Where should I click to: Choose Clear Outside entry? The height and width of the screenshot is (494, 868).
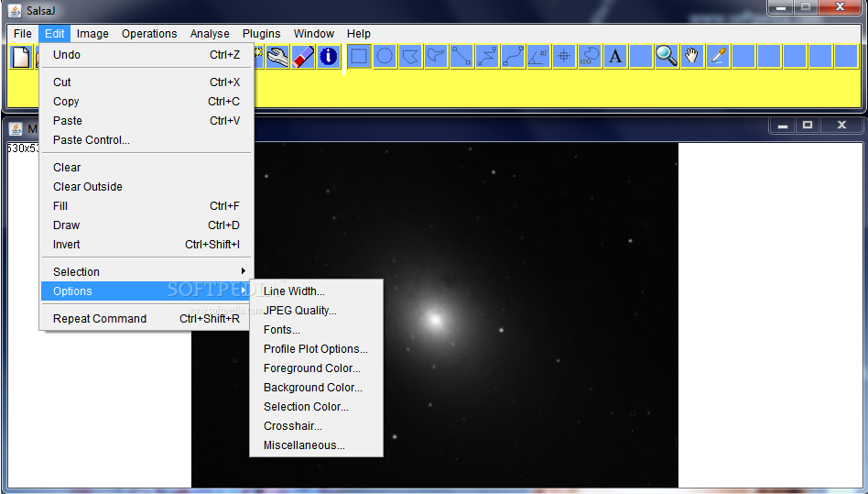click(146, 187)
